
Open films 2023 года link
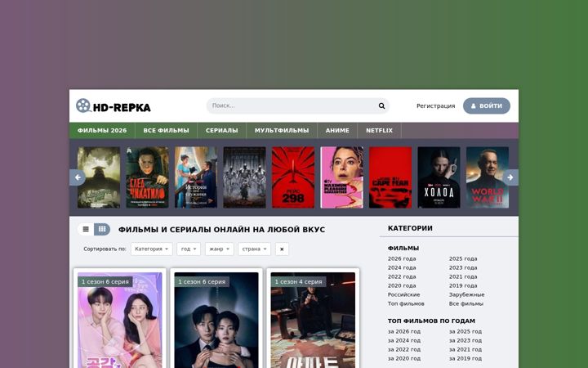[463, 267]
